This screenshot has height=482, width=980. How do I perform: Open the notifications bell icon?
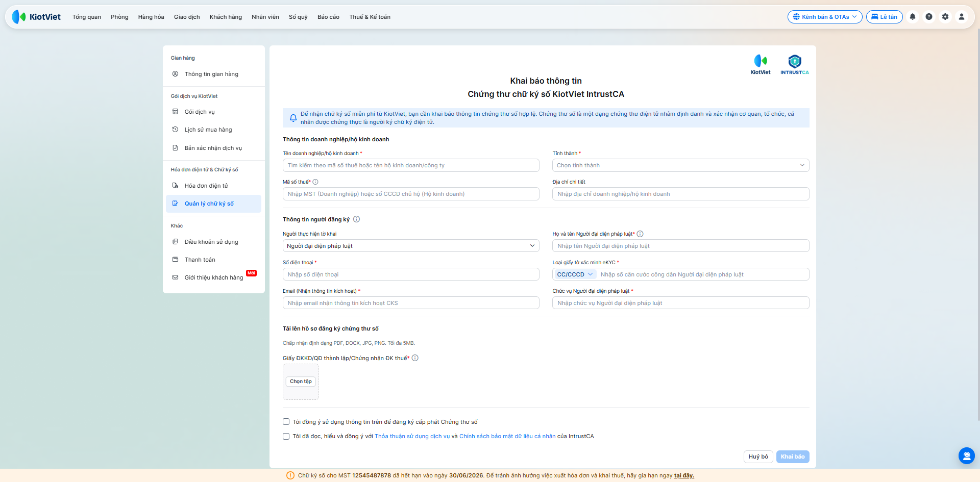click(x=913, y=17)
